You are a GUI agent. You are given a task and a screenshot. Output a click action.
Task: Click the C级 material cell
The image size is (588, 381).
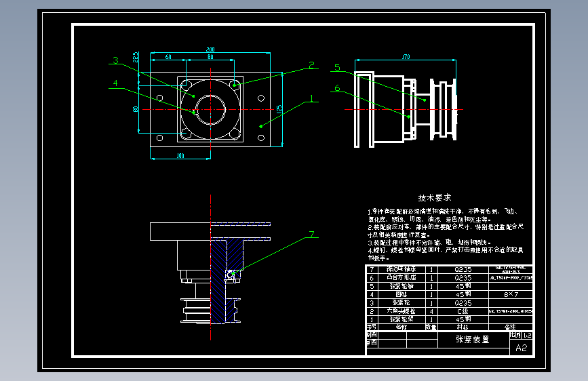(x=463, y=311)
